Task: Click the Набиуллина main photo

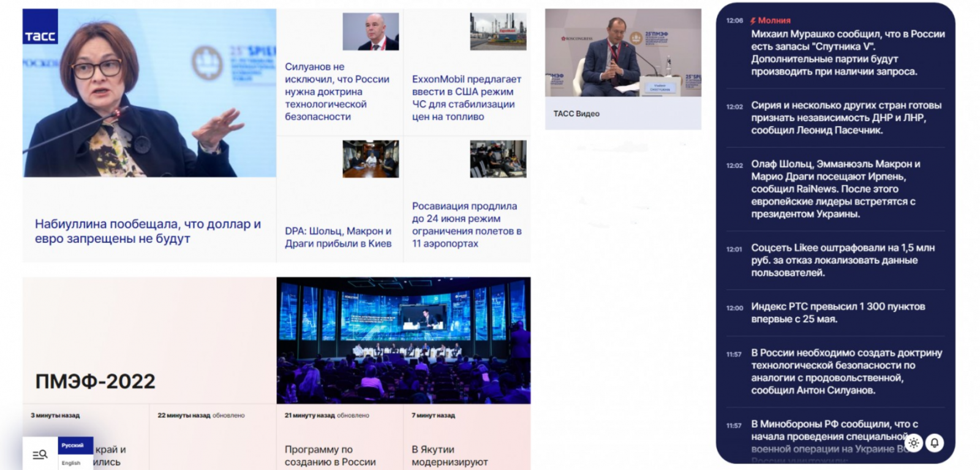Action: coord(149,93)
